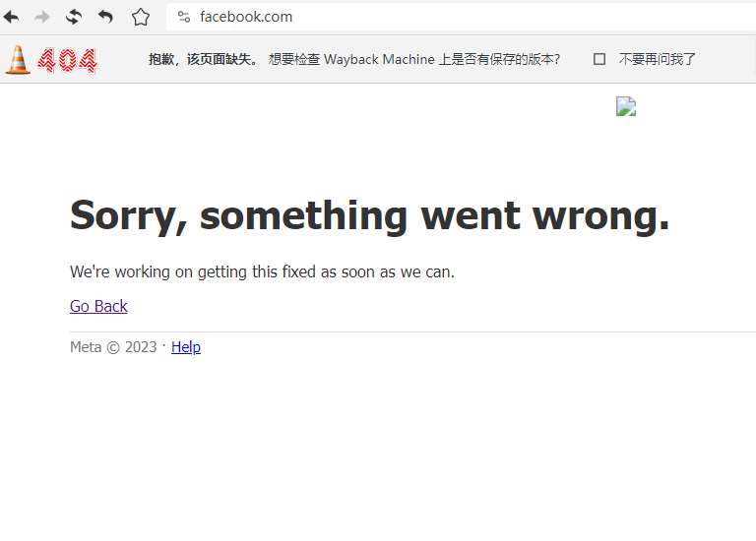Click the bold 抱歉，该页面缺失 message
This screenshot has height=541, width=756.
point(204,59)
